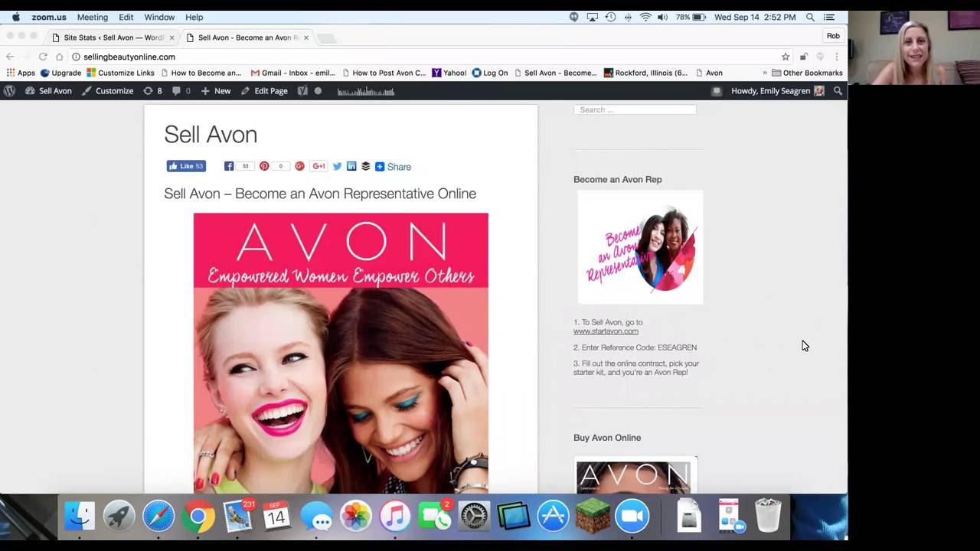Open the Customize option in admin bar
This screenshot has width=980, height=551.
pyautogui.click(x=107, y=91)
